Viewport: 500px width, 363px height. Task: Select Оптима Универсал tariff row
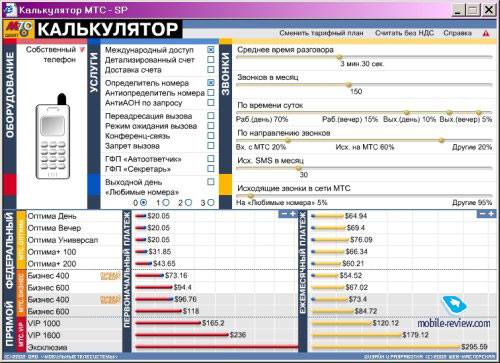[x=74, y=240]
